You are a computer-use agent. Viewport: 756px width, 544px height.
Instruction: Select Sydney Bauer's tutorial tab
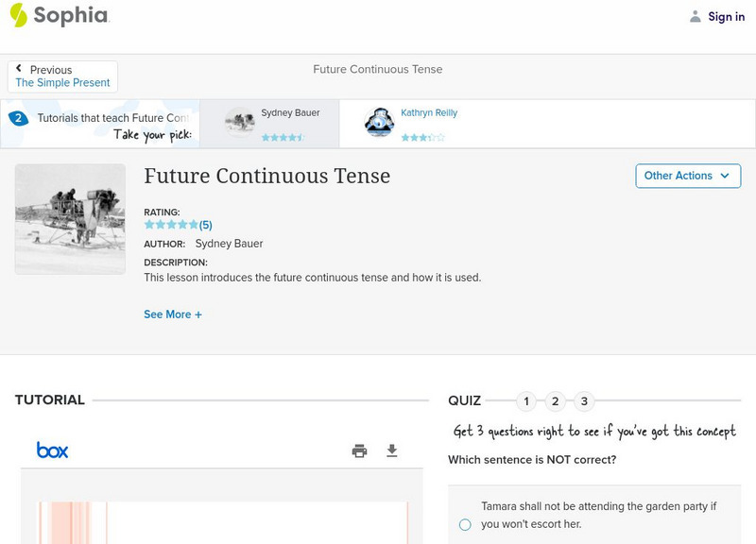[x=290, y=113]
